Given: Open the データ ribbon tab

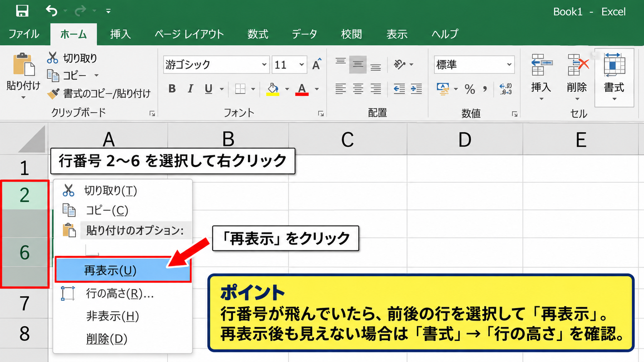Looking at the screenshot, I should pyautogui.click(x=304, y=34).
